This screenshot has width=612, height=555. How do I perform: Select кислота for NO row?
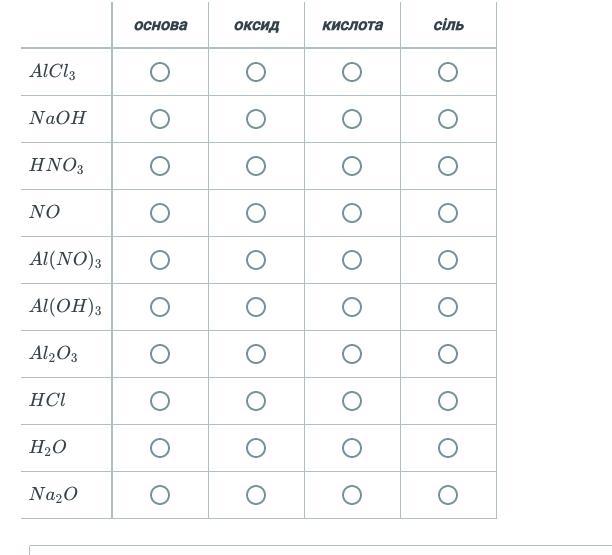click(x=352, y=213)
